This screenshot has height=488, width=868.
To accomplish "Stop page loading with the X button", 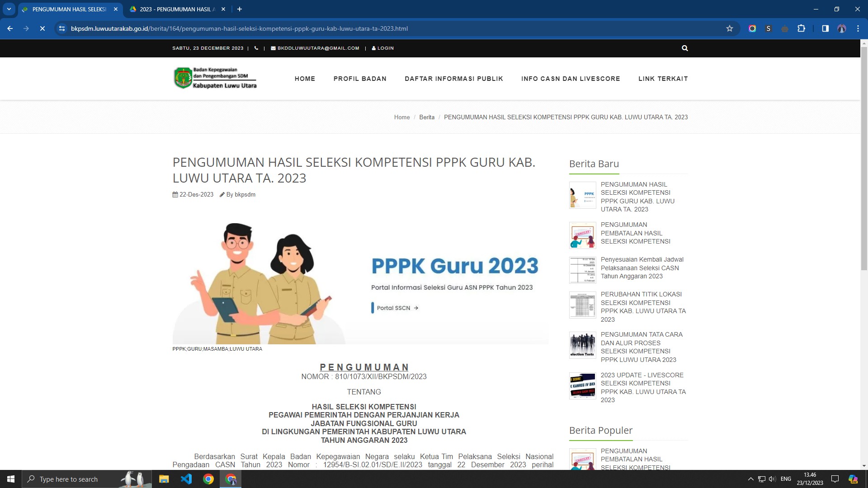I will pyautogui.click(x=42, y=28).
